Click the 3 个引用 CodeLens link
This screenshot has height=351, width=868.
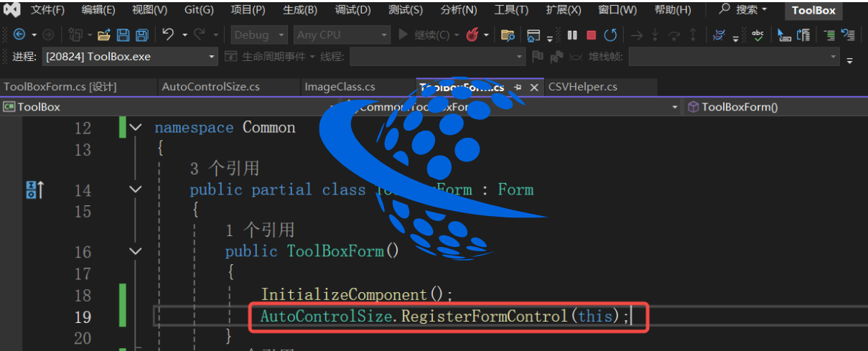pos(225,169)
